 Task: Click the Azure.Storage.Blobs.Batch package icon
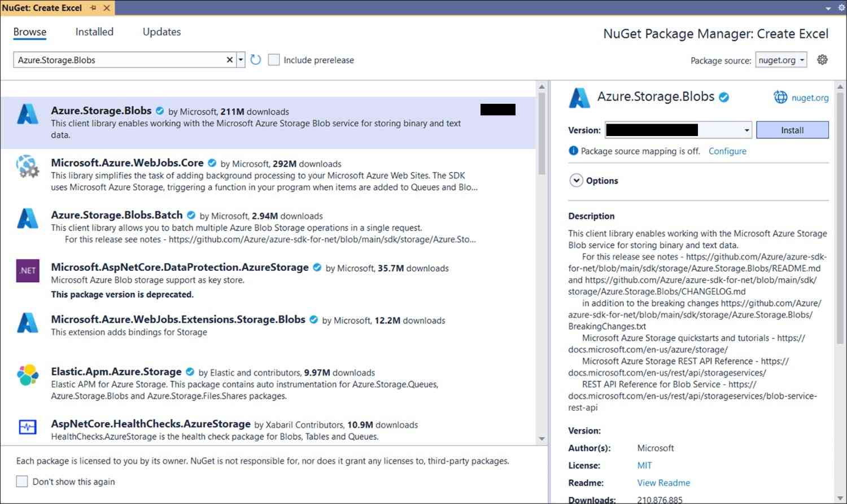(28, 218)
